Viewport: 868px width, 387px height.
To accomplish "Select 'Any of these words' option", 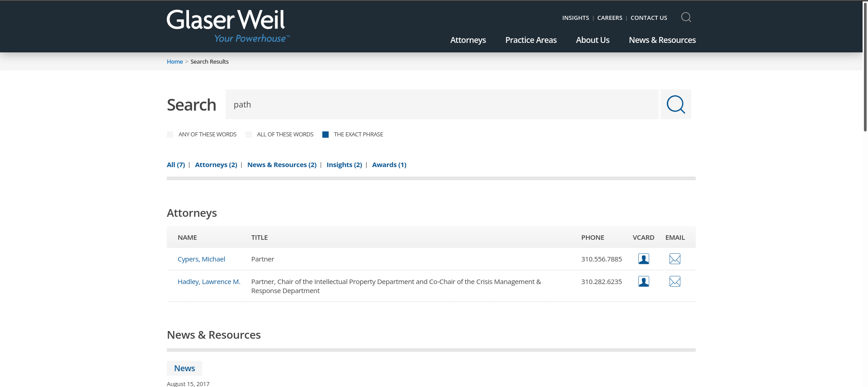I will (170, 135).
